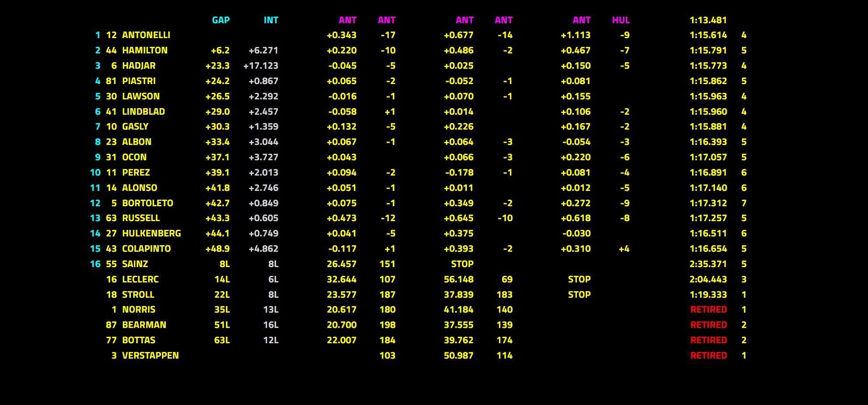Select the interval value +4.862
868x405 pixels.
pyautogui.click(x=264, y=249)
